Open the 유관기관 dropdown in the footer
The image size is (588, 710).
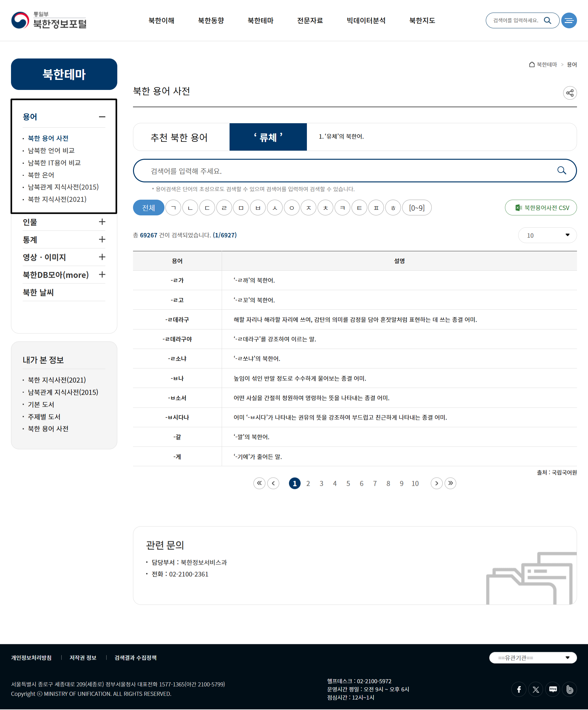tap(533, 657)
